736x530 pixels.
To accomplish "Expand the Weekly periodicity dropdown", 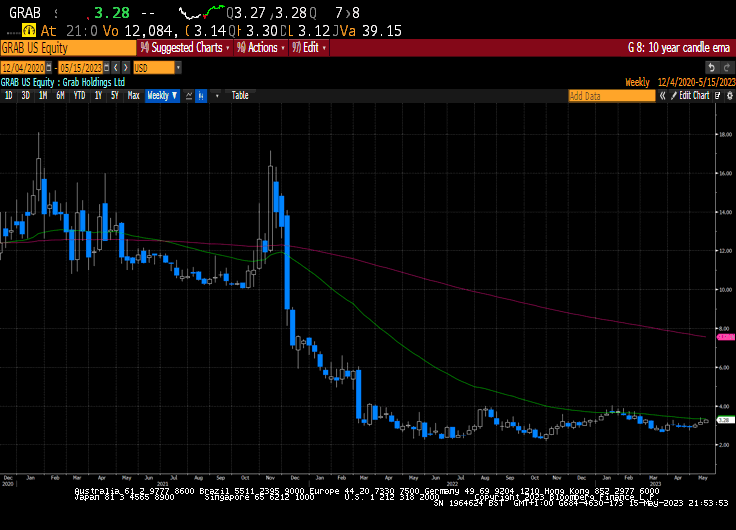I will (162, 96).
